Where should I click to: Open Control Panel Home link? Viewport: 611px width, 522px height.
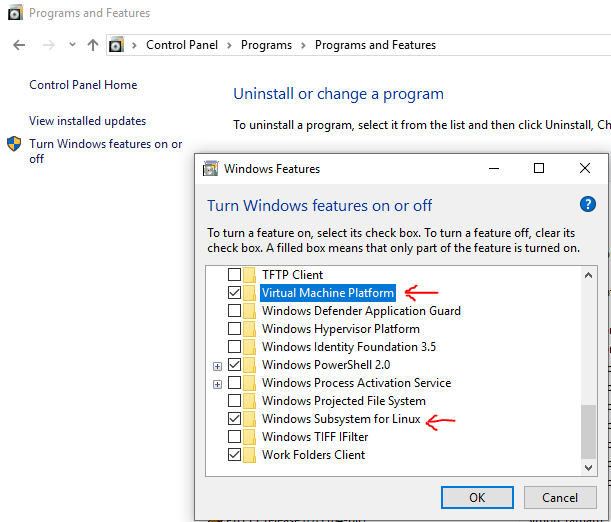click(x=83, y=85)
